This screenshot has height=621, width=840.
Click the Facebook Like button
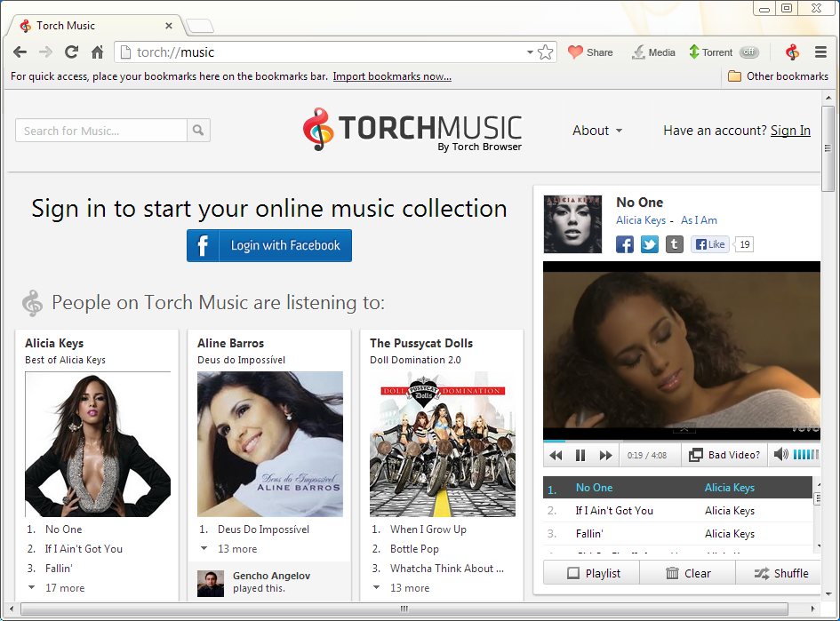point(710,244)
